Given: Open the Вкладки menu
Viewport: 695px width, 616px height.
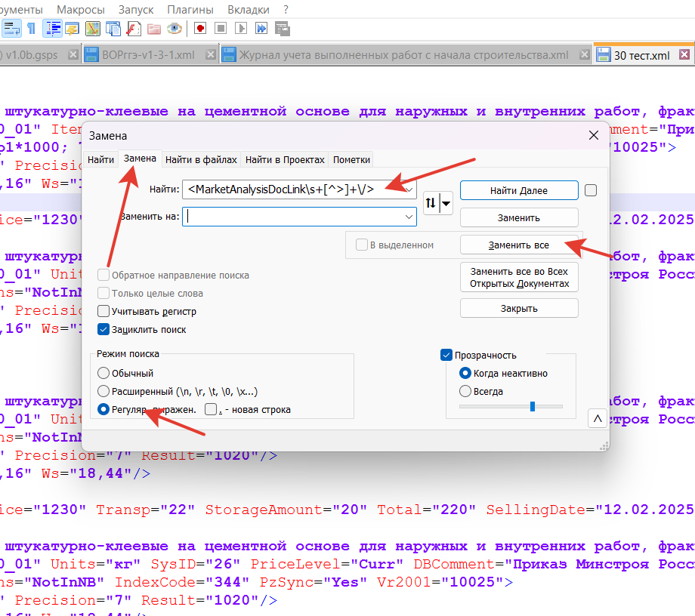Looking at the screenshot, I should [x=249, y=9].
